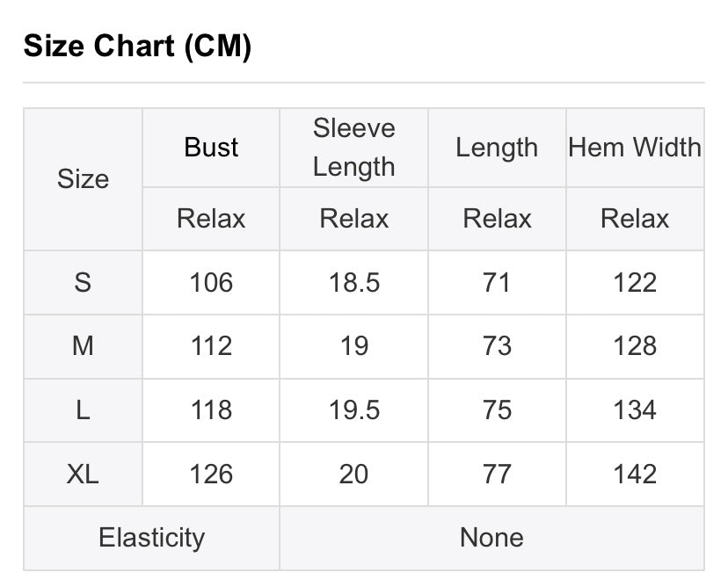This screenshot has width=728, height=587.
Task: Click the Bust column header
Action: [x=211, y=148]
